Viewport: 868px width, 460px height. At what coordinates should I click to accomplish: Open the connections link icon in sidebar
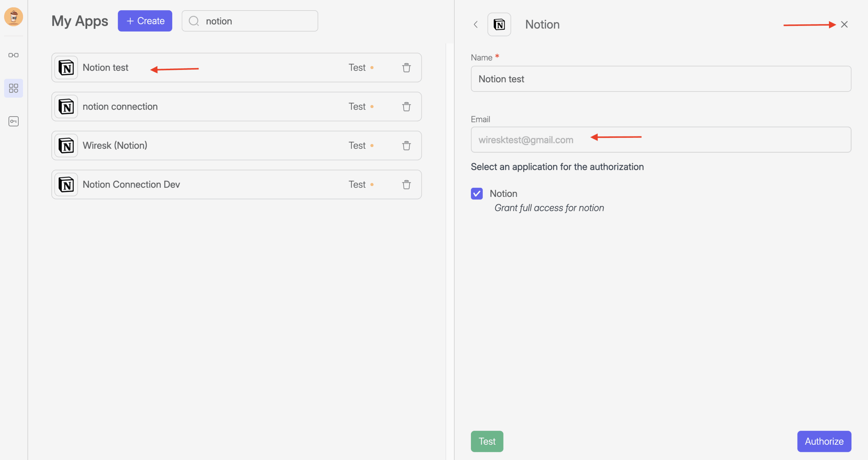pos(14,55)
